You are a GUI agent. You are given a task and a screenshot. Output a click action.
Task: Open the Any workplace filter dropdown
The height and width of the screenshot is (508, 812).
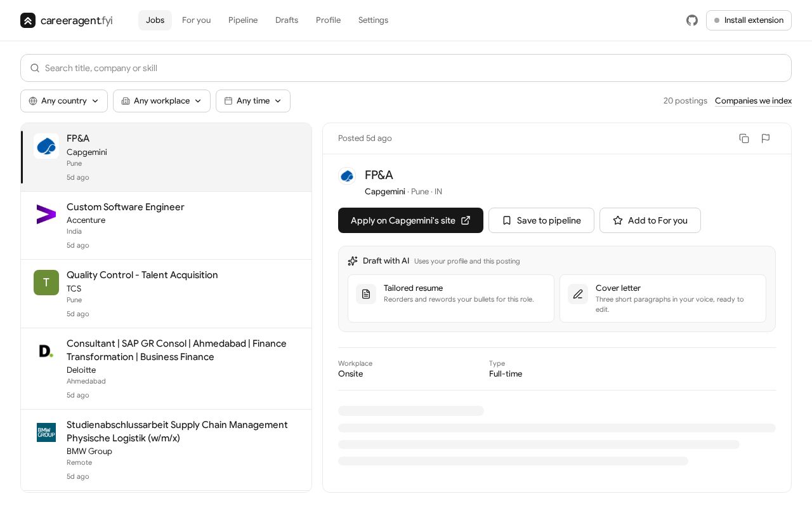coord(162,101)
